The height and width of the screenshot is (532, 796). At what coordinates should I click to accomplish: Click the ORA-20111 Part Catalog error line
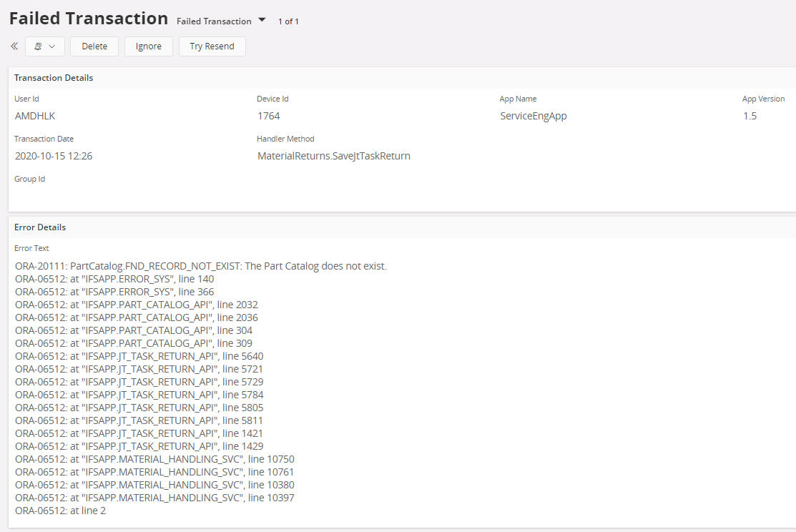(x=200, y=266)
